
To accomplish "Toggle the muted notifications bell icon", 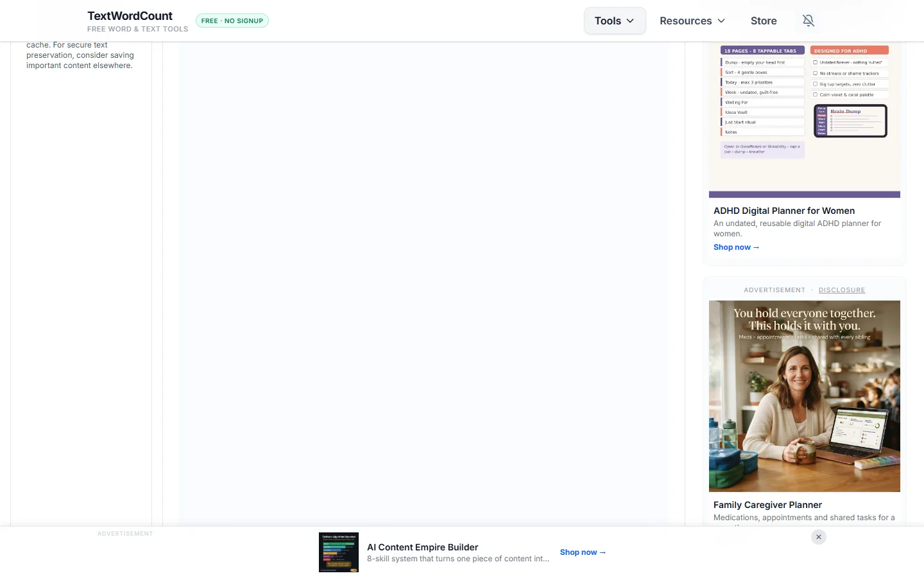I will click(809, 21).
